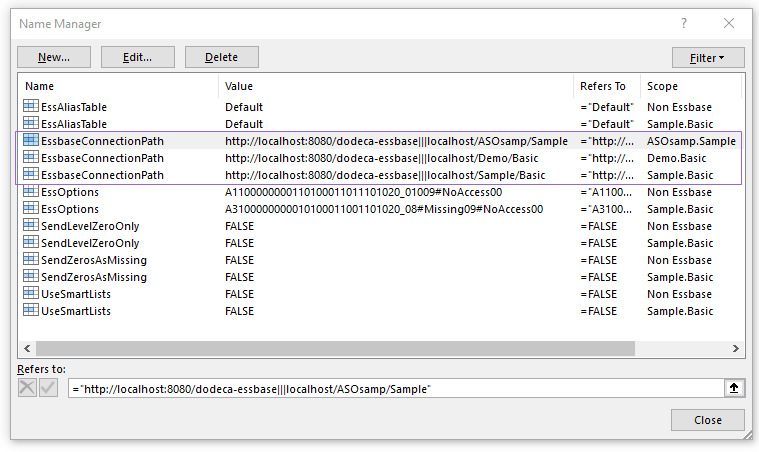
Task: Select EssAliasTable icon with Non Essbase scope
Action: [x=30, y=106]
